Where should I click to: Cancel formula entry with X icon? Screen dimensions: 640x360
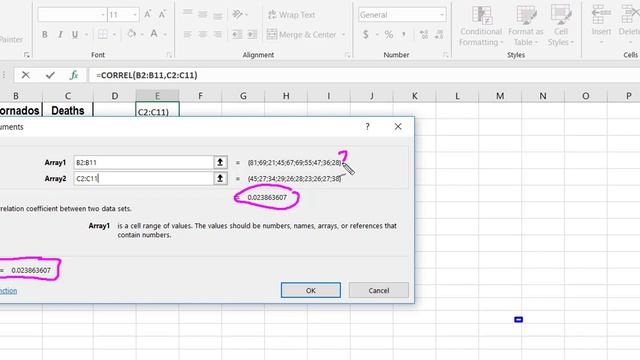pyautogui.click(x=26, y=75)
